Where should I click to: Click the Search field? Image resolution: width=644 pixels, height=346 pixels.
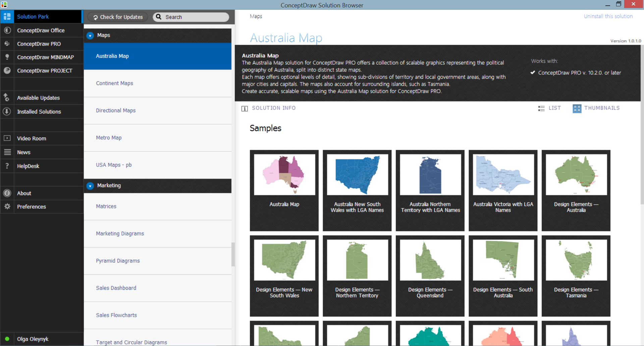coord(191,17)
